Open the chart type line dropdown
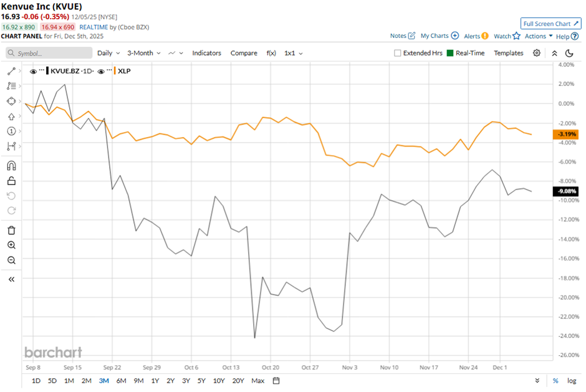Screen dimensions: 586x392 pyautogui.click(x=176, y=53)
